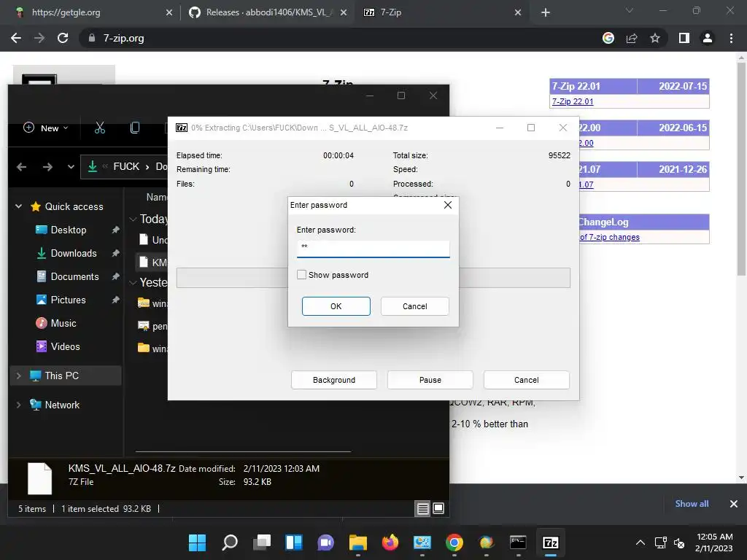747x560 pixels.
Task: Open Task View on taskbar
Action: (x=262, y=542)
